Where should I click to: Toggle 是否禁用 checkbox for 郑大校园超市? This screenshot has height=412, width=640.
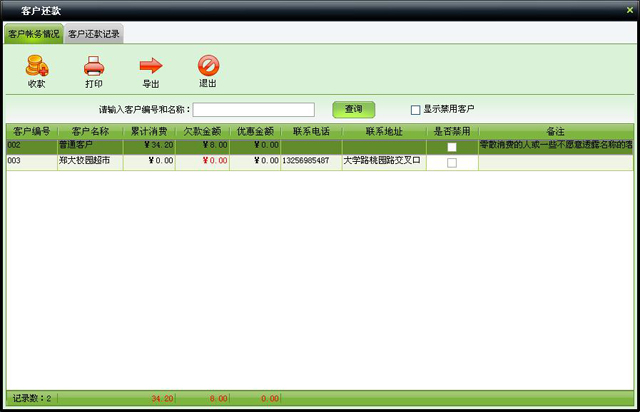point(452,162)
